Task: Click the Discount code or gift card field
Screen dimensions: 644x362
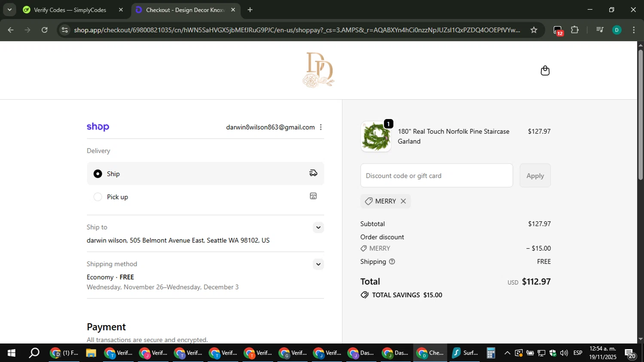Action: coord(437,176)
